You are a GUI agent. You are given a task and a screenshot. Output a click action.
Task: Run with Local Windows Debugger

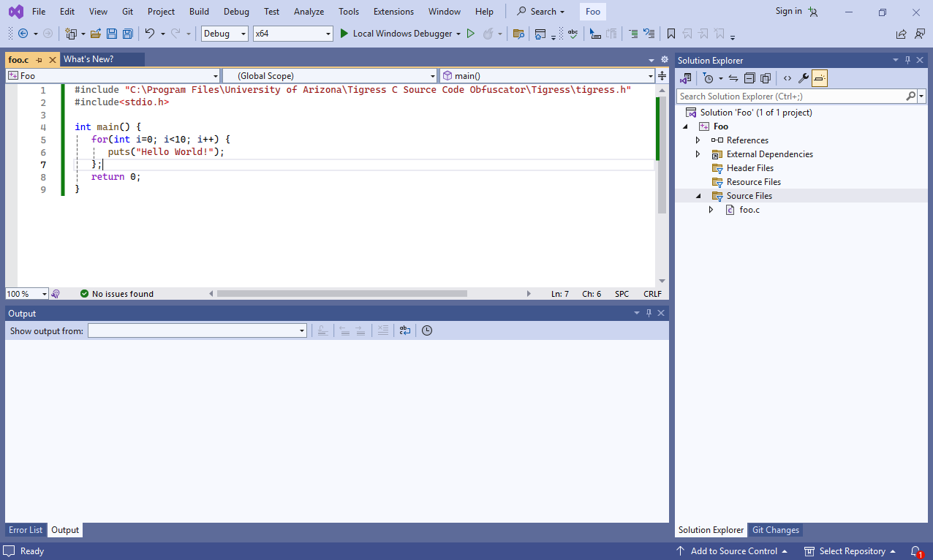pyautogui.click(x=399, y=34)
